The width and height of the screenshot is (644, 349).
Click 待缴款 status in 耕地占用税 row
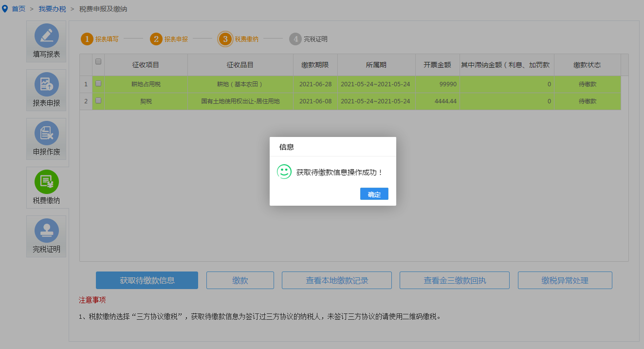588,84
